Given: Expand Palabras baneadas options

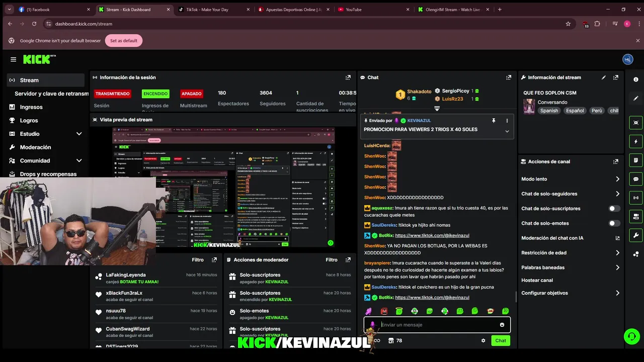Looking at the screenshot, I should click(x=617, y=267).
